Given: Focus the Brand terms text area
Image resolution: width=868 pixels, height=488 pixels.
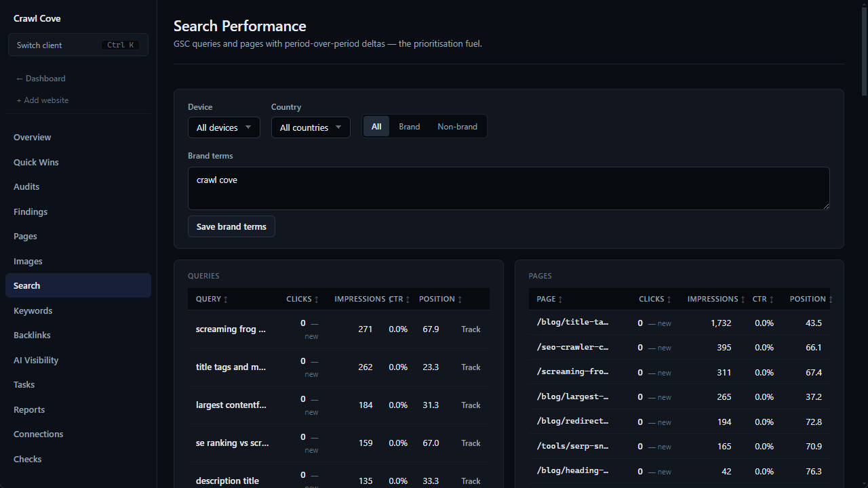Looking at the screenshot, I should click(509, 188).
